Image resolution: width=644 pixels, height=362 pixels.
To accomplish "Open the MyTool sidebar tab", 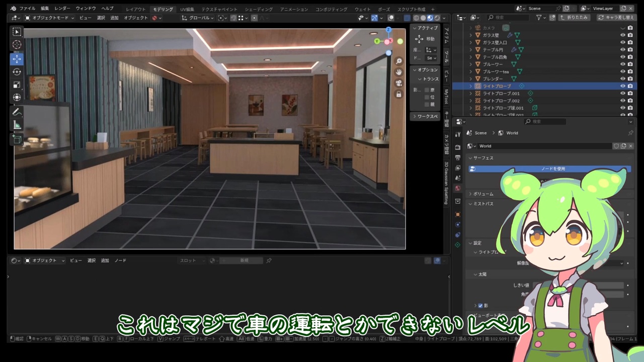I will [446, 97].
